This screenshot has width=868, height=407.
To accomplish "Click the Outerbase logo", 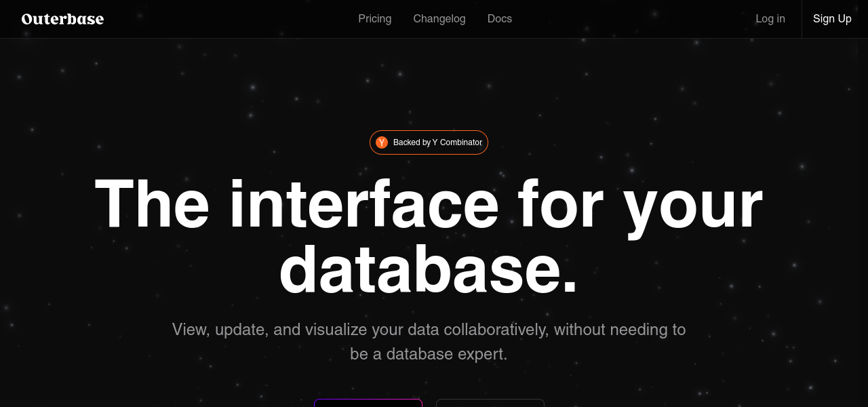I will tap(62, 19).
